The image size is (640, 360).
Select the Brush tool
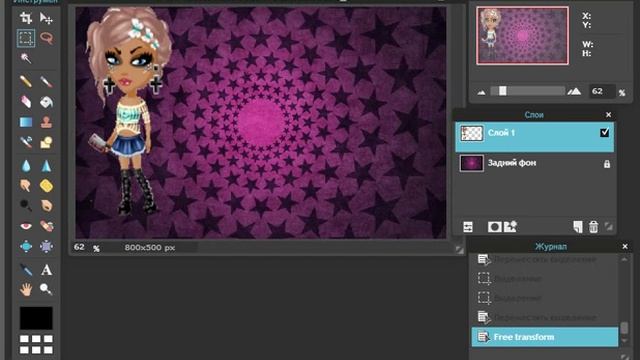pyautogui.click(x=46, y=82)
